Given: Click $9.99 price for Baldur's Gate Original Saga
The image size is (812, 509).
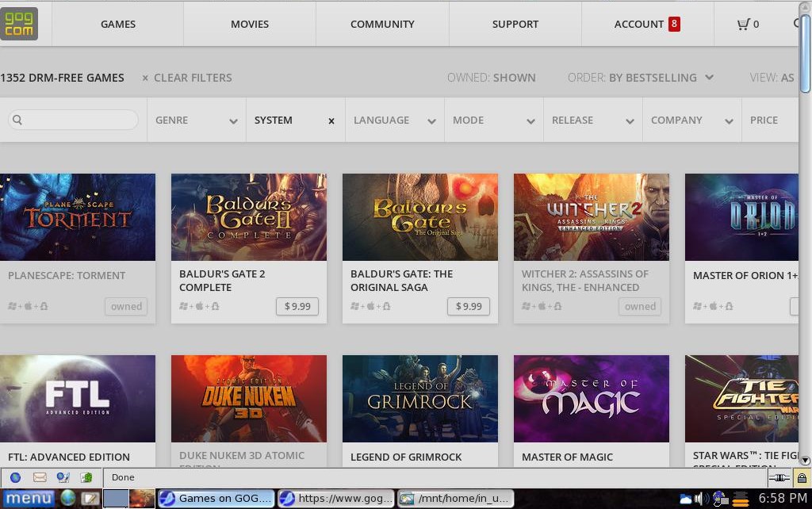Looking at the screenshot, I should (x=469, y=306).
